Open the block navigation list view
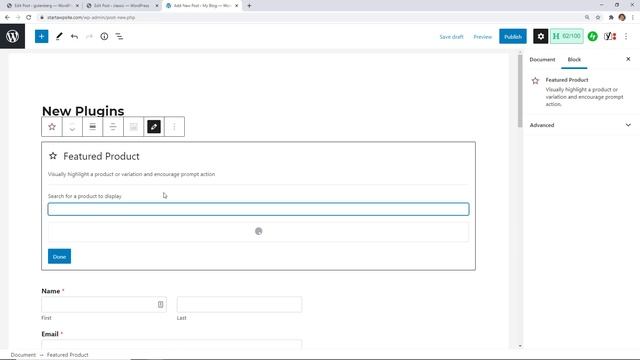This screenshot has width=640, height=360. 119,36
